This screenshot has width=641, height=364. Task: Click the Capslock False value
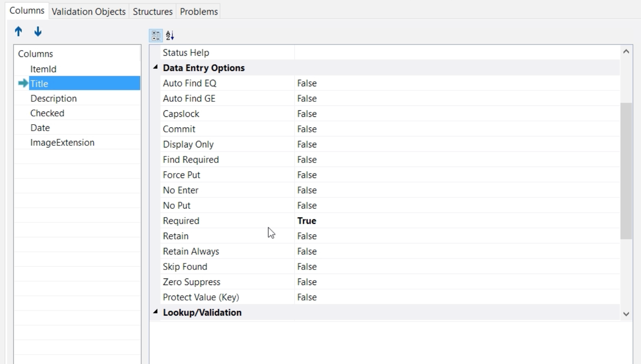click(307, 114)
